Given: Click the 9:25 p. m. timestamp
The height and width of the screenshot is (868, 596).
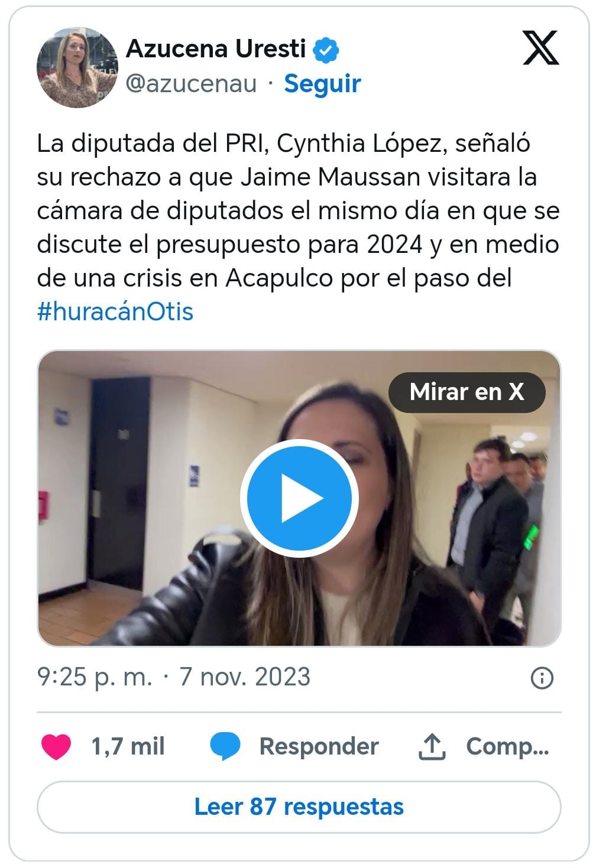Looking at the screenshot, I should click(95, 677).
